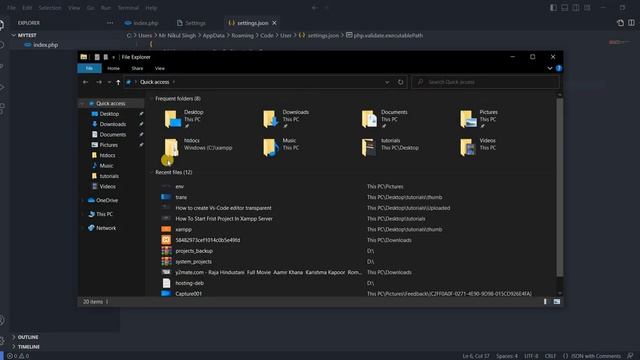Click the Forward arrow in File Explorer
The image size is (640, 360).
click(x=99, y=82)
